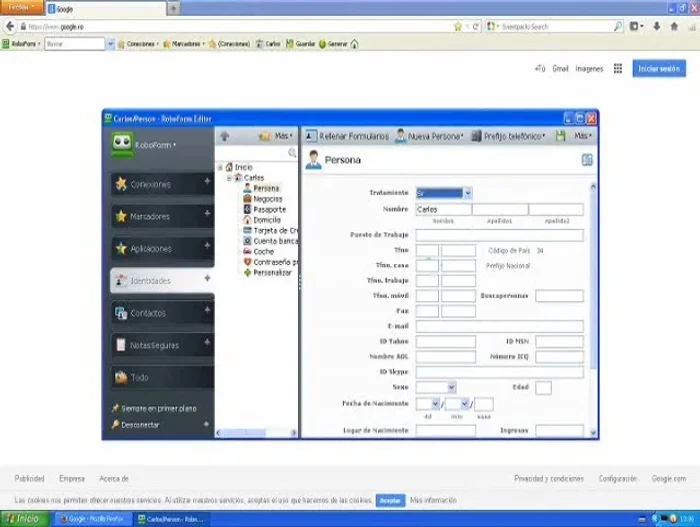Image resolution: width=700 pixels, height=527 pixels.
Task: Click the RoboForm logo in sidebar
Action: (121, 144)
